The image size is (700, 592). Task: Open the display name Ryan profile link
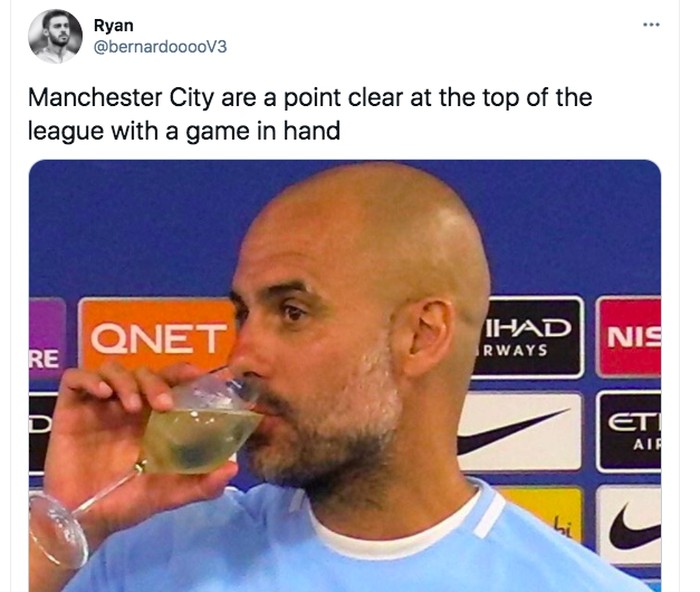(111, 26)
